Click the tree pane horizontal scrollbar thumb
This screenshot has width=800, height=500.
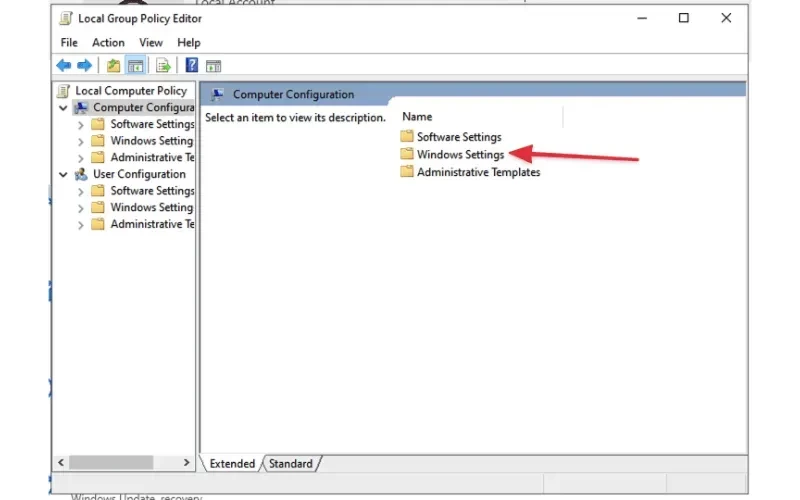click(111, 462)
